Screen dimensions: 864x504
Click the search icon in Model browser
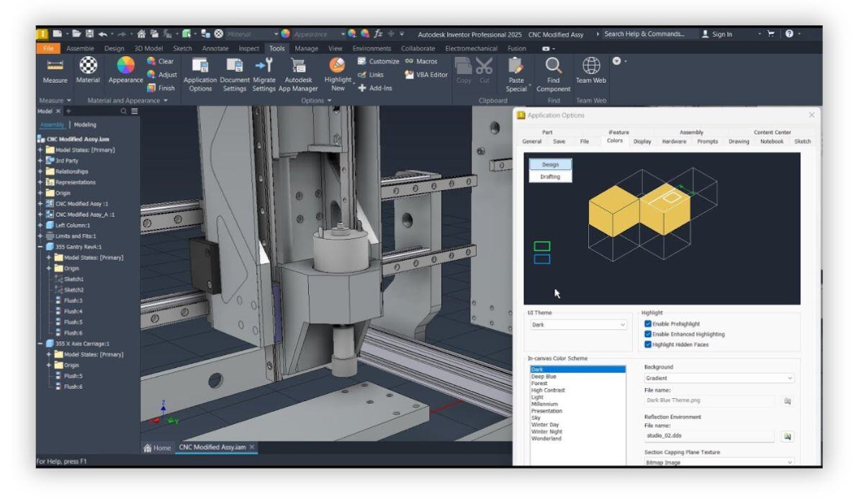pos(123,112)
